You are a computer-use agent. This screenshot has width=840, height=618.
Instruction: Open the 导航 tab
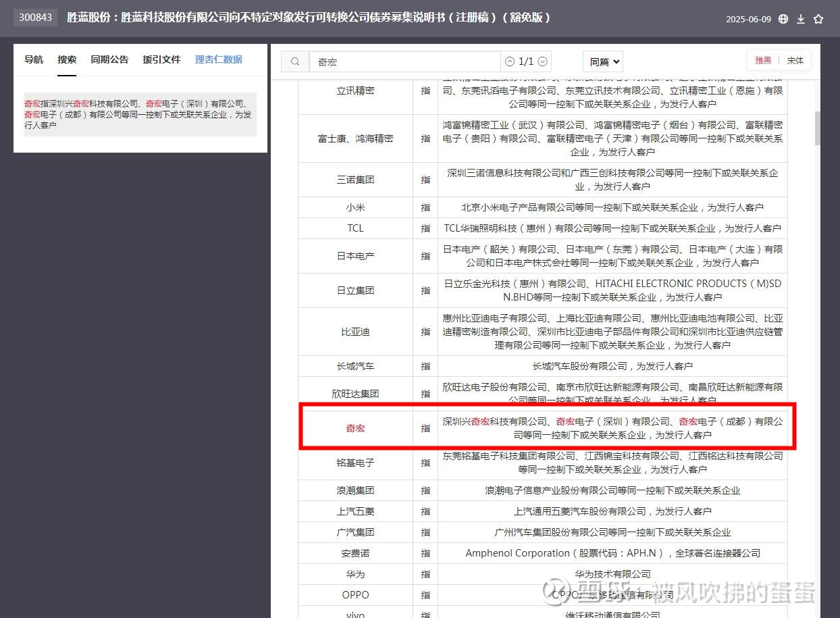[x=34, y=59]
